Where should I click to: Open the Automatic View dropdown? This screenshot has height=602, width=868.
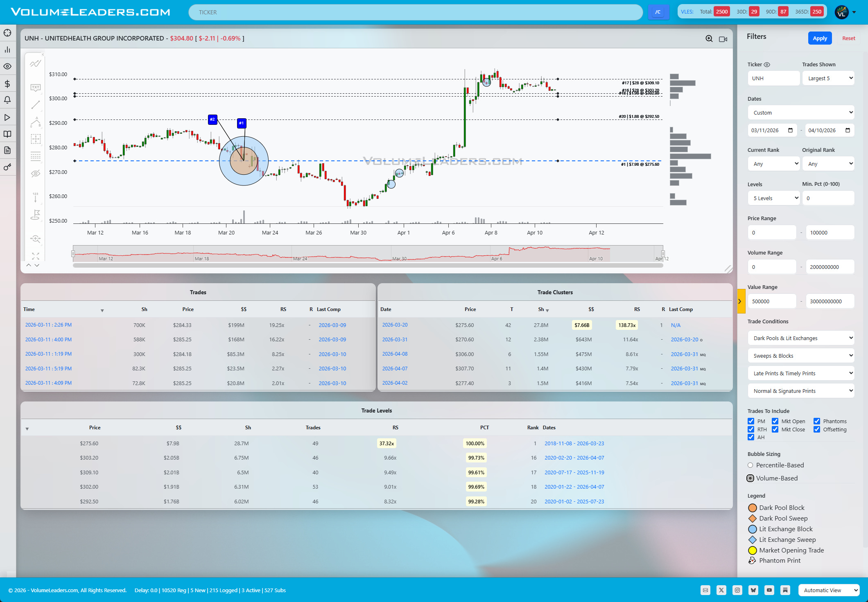click(829, 590)
